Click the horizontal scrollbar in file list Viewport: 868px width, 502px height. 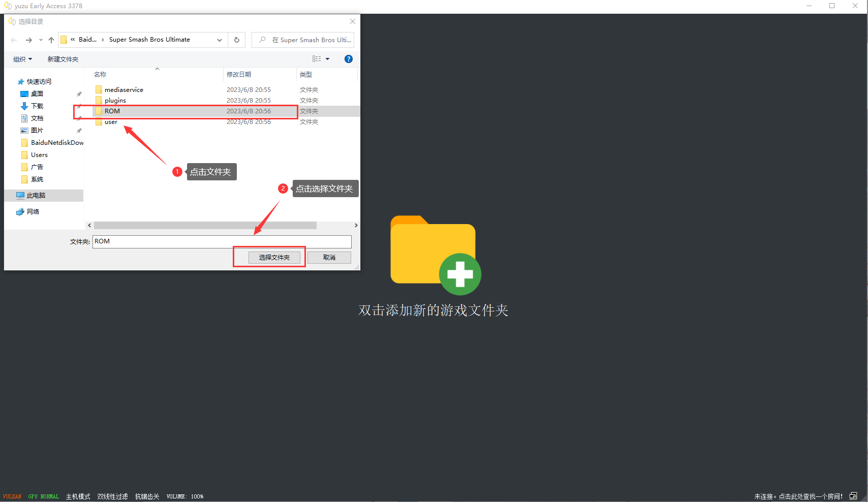pyautogui.click(x=205, y=225)
